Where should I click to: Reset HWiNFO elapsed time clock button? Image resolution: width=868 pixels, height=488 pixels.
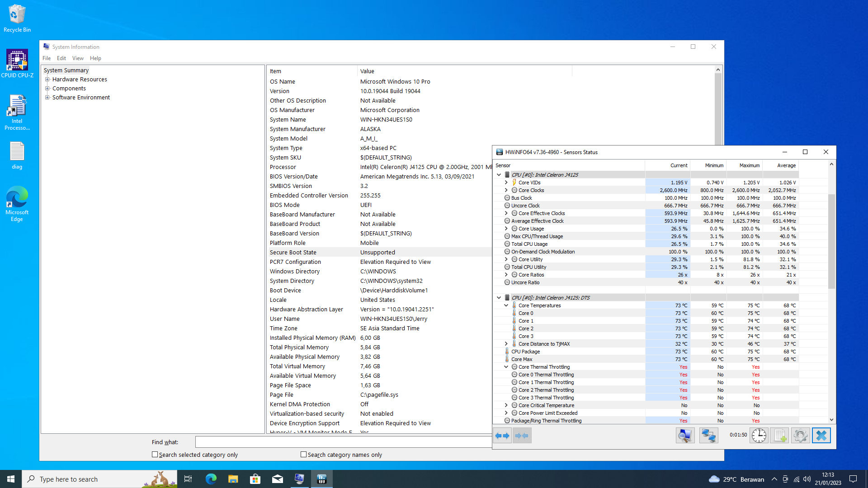[759, 436]
